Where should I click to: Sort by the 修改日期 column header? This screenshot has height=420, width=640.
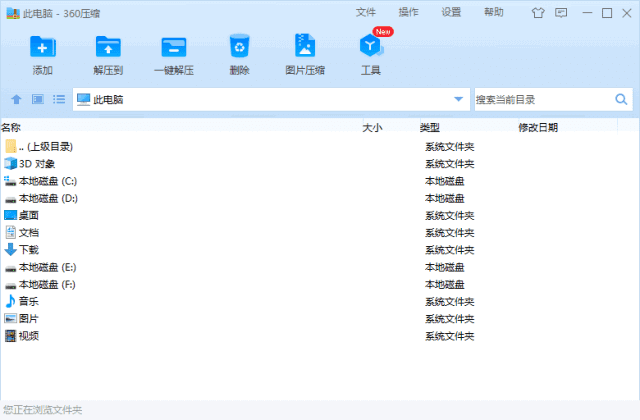pos(538,127)
